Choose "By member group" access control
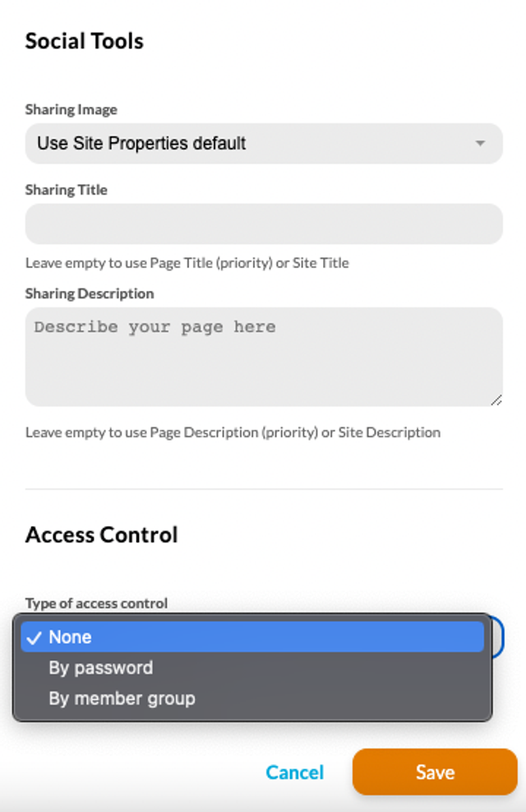 tap(252, 699)
